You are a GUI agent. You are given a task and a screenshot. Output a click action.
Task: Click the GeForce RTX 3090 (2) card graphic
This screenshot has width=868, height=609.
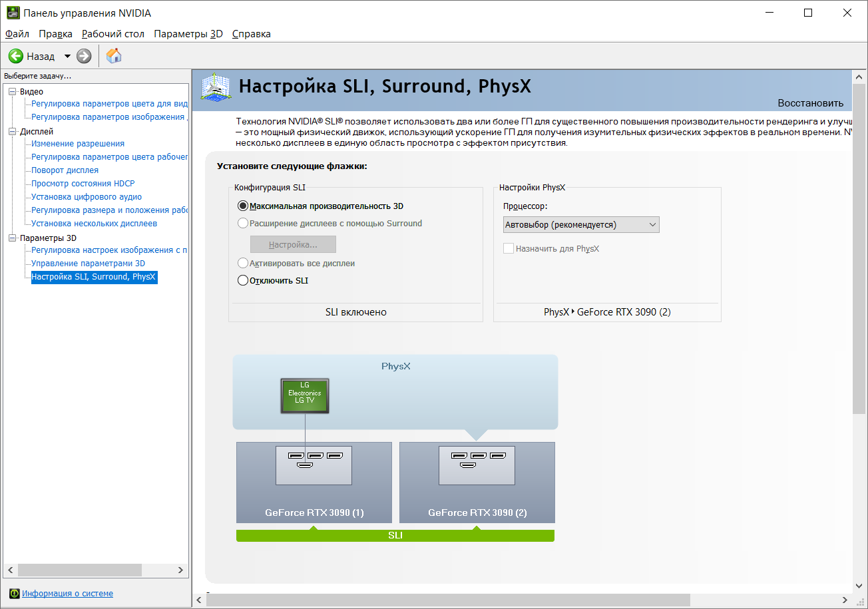pyautogui.click(x=477, y=483)
